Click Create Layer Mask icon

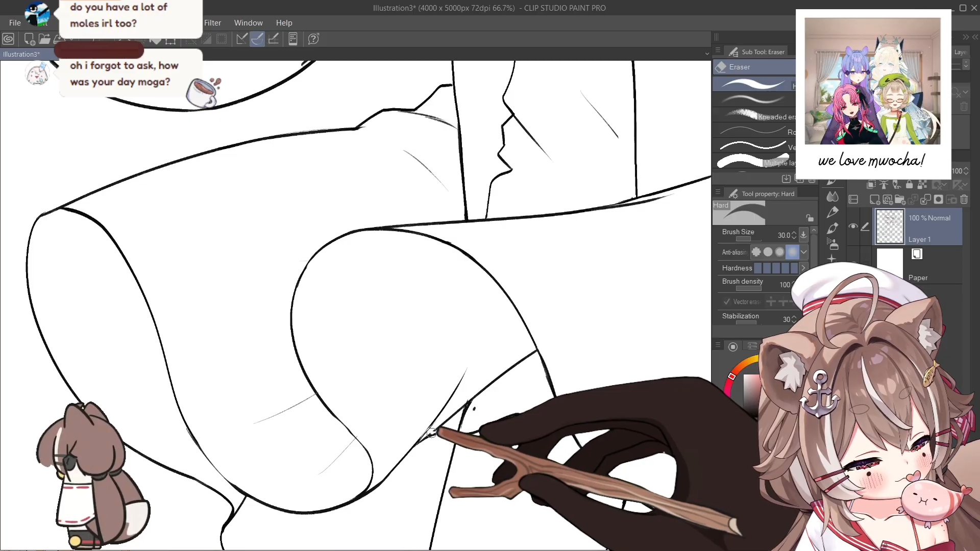point(938,199)
